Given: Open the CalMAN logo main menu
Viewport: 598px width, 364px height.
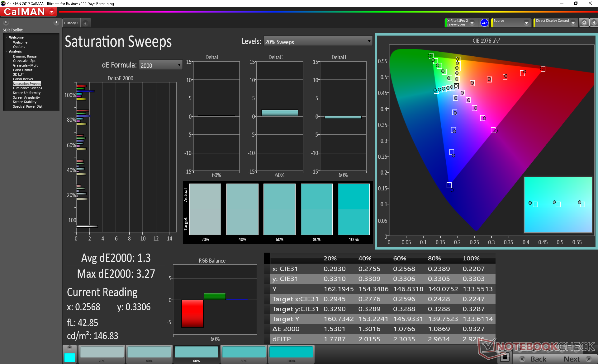Looking at the screenshot, I should tap(29, 12).
